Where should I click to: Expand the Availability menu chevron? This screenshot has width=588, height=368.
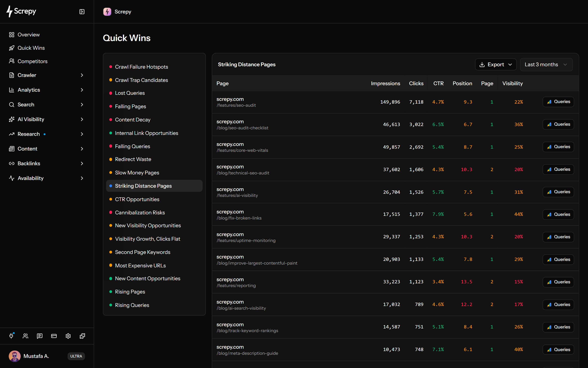[x=82, y=178]
